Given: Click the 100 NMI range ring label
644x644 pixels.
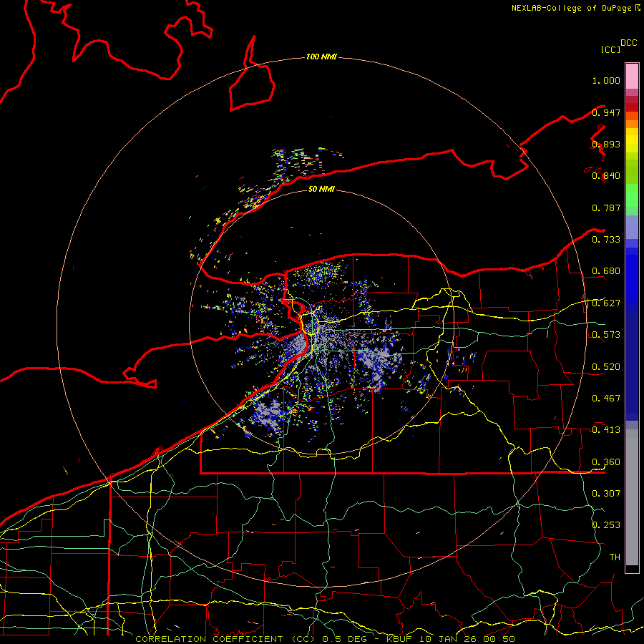Looking at the screenshot, I should coord(321,57).
